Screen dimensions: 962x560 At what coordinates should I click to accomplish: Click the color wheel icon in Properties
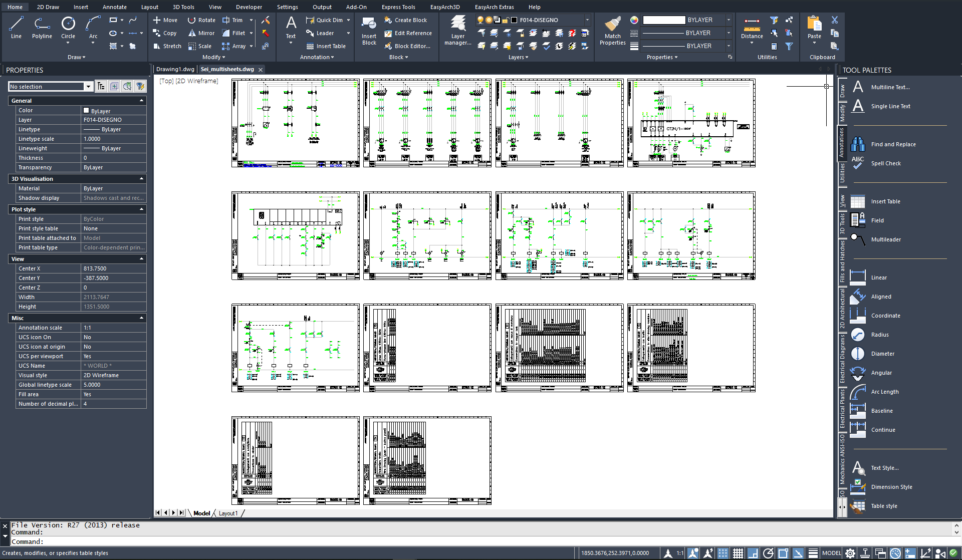[634, 20]
